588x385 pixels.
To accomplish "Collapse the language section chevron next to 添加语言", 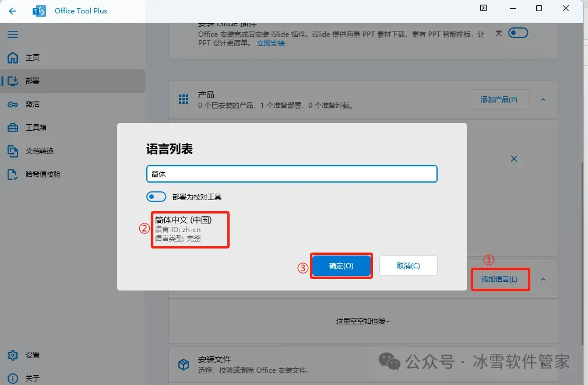I will pos(543,279).
